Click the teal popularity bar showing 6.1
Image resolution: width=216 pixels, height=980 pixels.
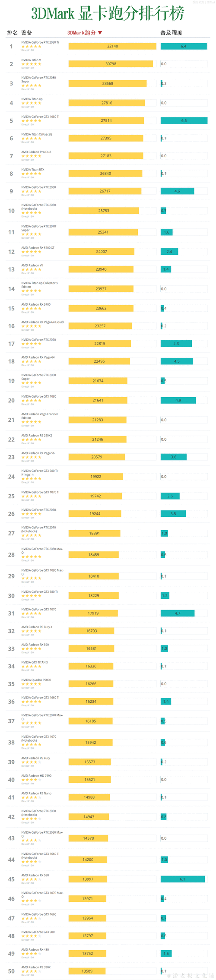coord(183,879)
